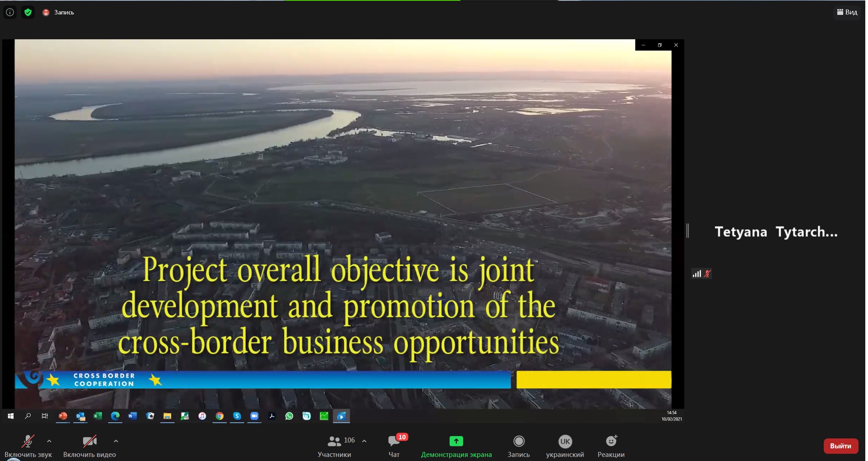Open the Участники participants panel

334,446
